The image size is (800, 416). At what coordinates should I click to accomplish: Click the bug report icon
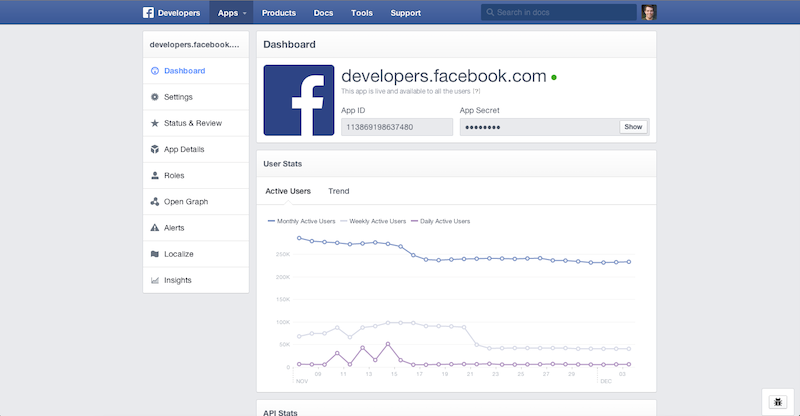778,402
